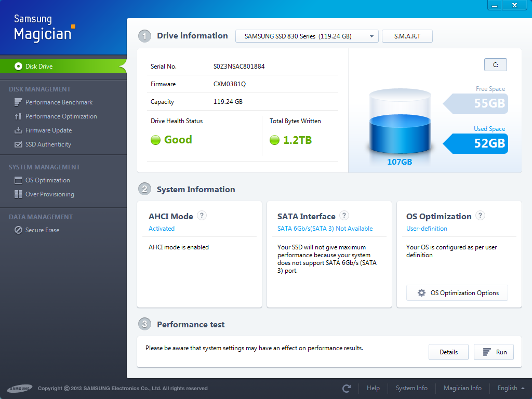Click the Help link in footer
Viewport: 532px width, 399px height.
click(x=373, y=388)
